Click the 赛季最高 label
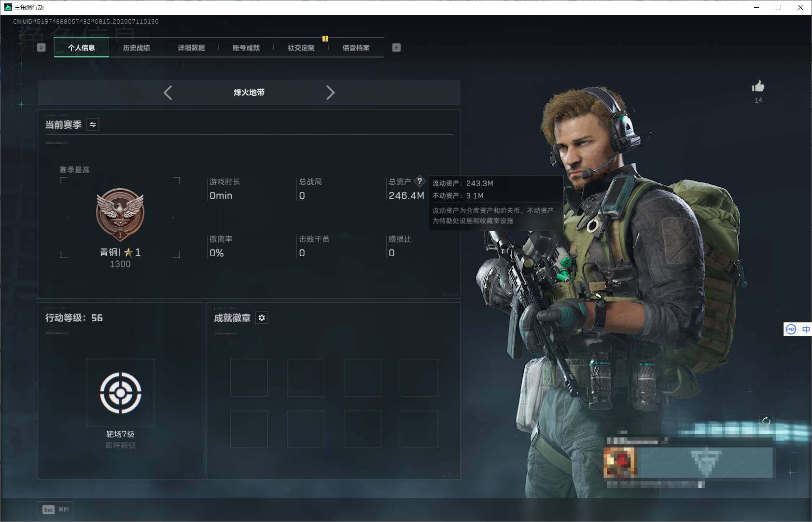The width and height of the screenshot is (812, 522). click(74, 170)
